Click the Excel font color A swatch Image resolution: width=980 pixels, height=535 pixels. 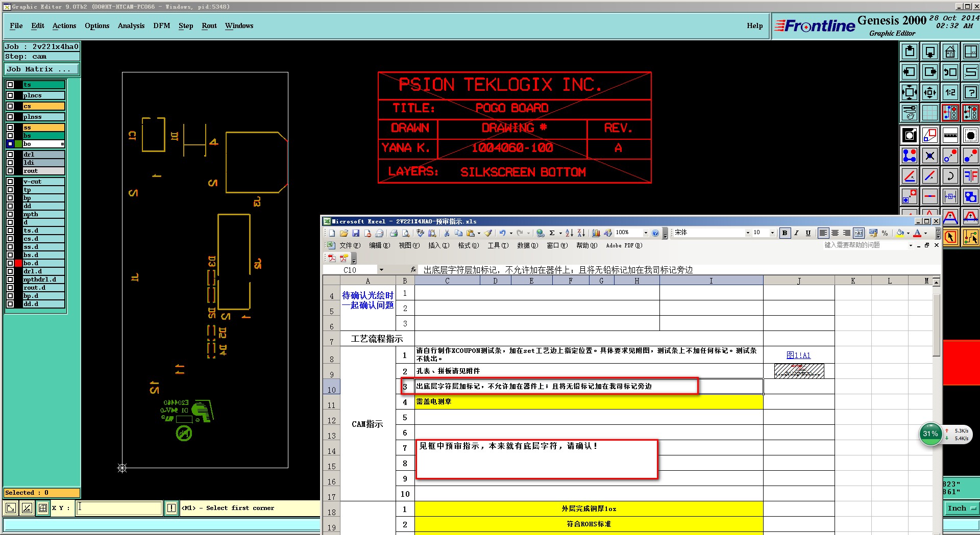pyautogui.click(x=917, y=233)
